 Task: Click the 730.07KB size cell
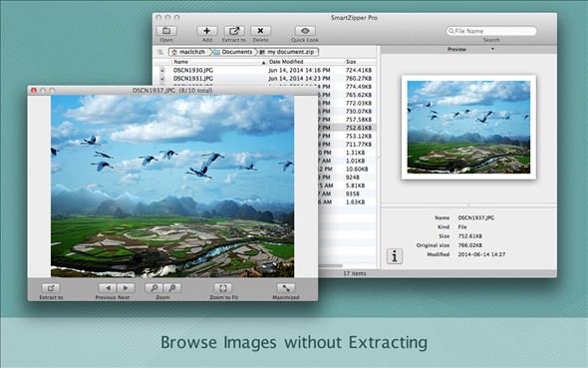pyautogui.click(x=359, y=111)
